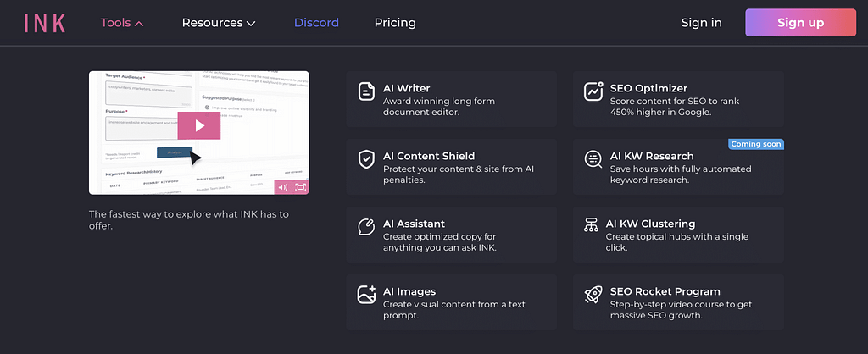Click the Sign in link
This screenshot has width=868, height=354.
point(701,23)
